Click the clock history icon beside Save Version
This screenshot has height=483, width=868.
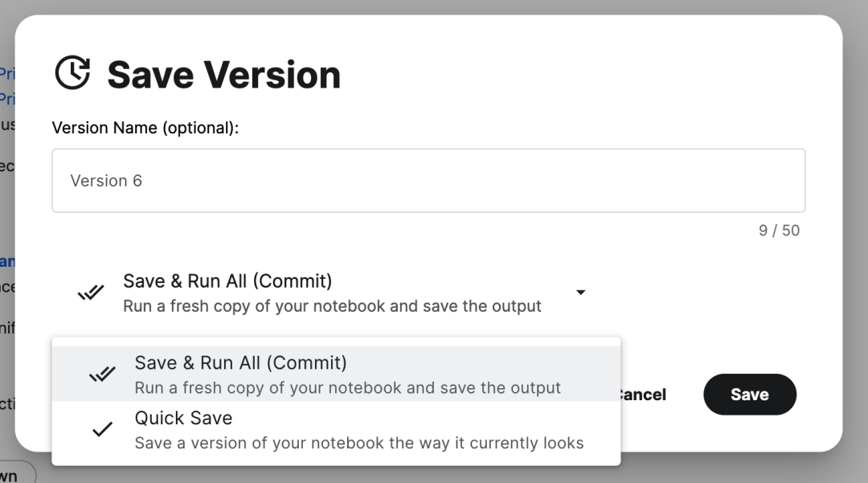pos(72,73)
